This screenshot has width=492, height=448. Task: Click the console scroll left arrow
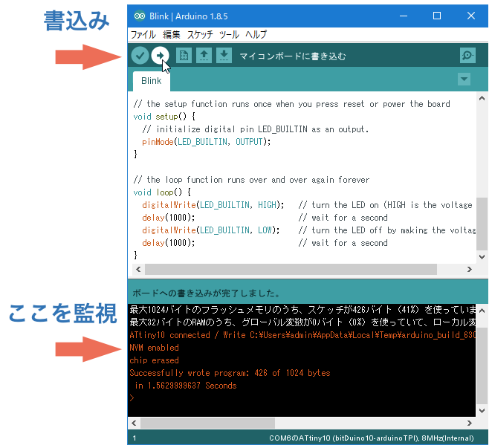point(134,423)
